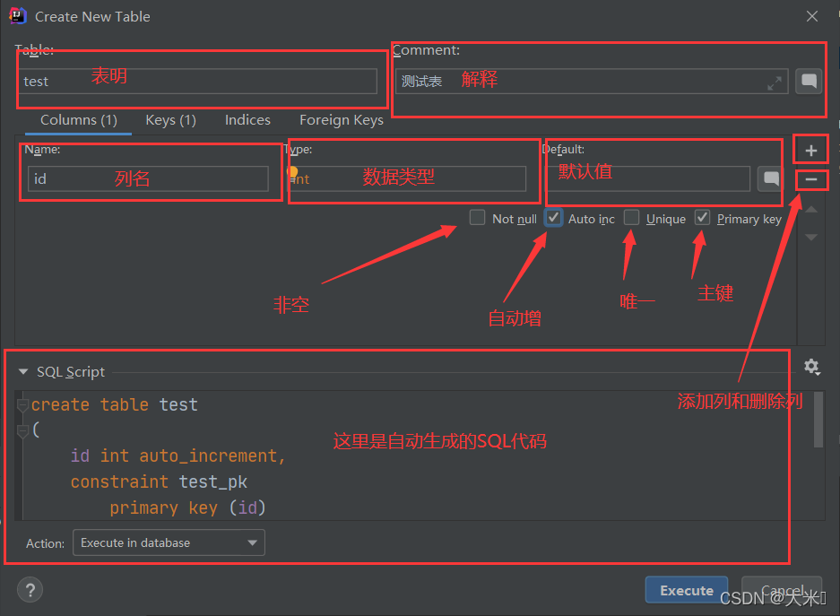The width and height of the screenshot is (840, 616).
Task: Open help question mark button
Action: tap(30, 590)
